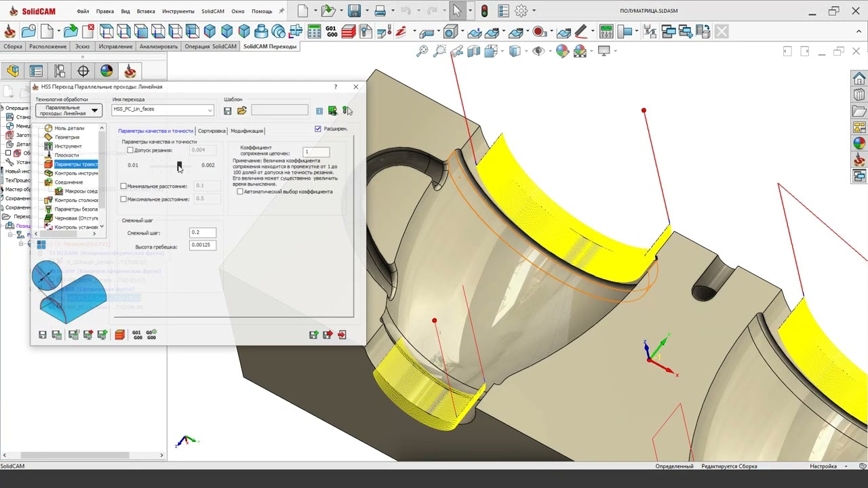868x488 pixels.
Task: Click the Simulate icon in the dialog's bottom toolbar
Action: click(119, 335)
